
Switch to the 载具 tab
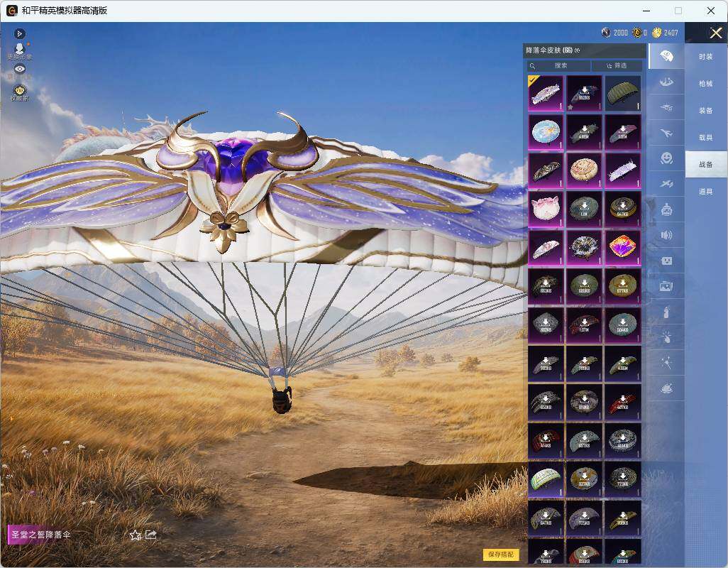706,138
